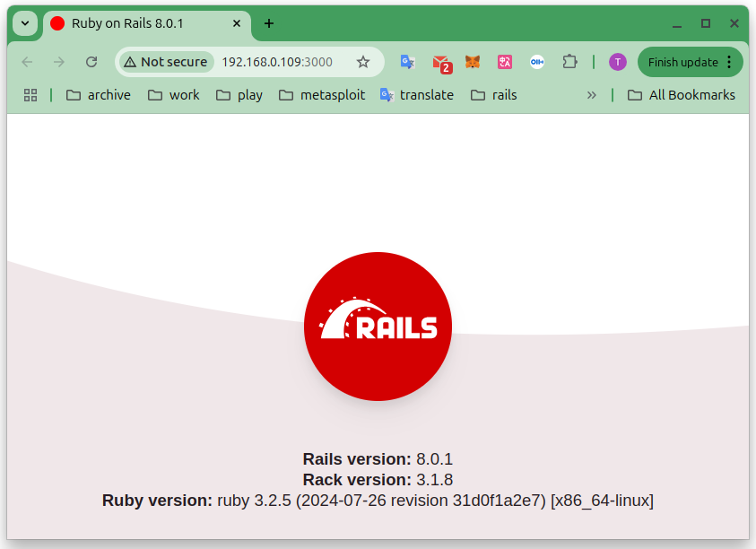756x549 pixels.
Task: Click the Finish update button
Action: point(683,62)
